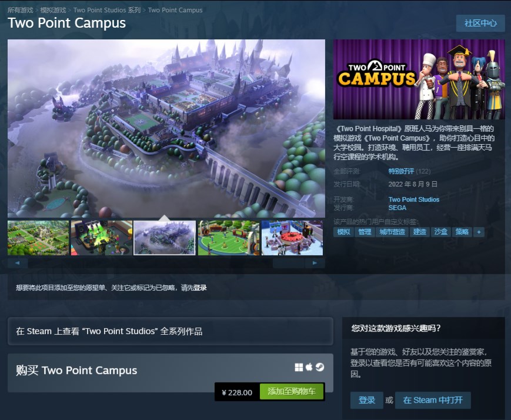
Task: Click the right arrow of screenshot carousel
Action: coord(315,263)
